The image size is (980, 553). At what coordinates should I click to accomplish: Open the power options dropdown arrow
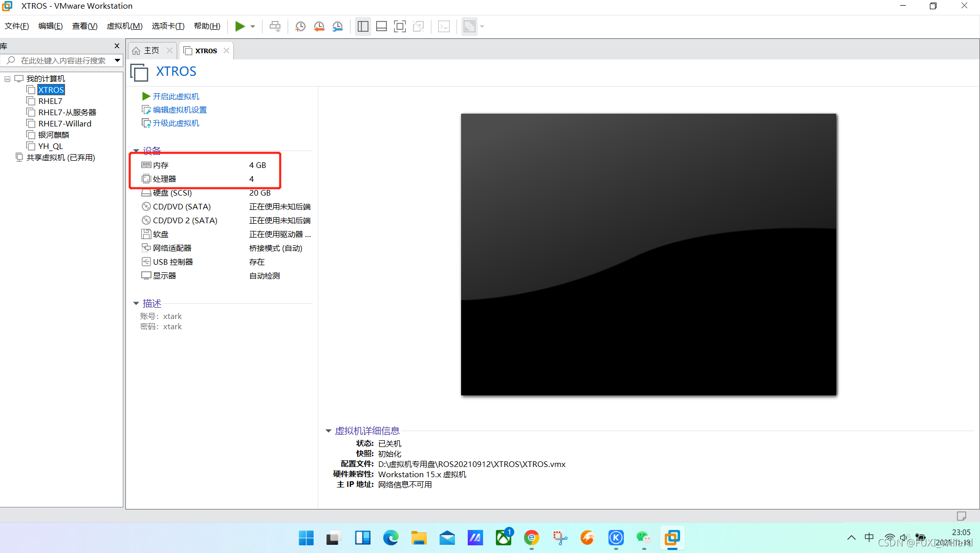pos(253,26)
